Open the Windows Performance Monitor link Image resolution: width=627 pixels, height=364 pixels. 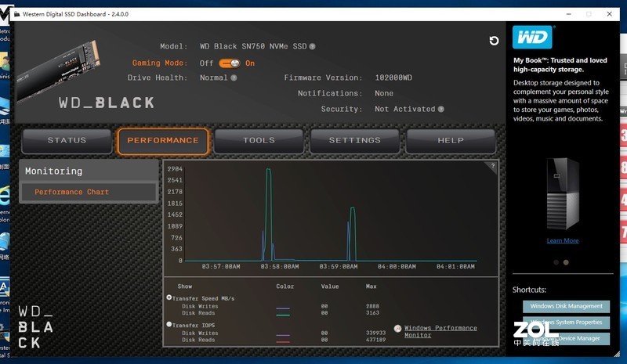440,331
